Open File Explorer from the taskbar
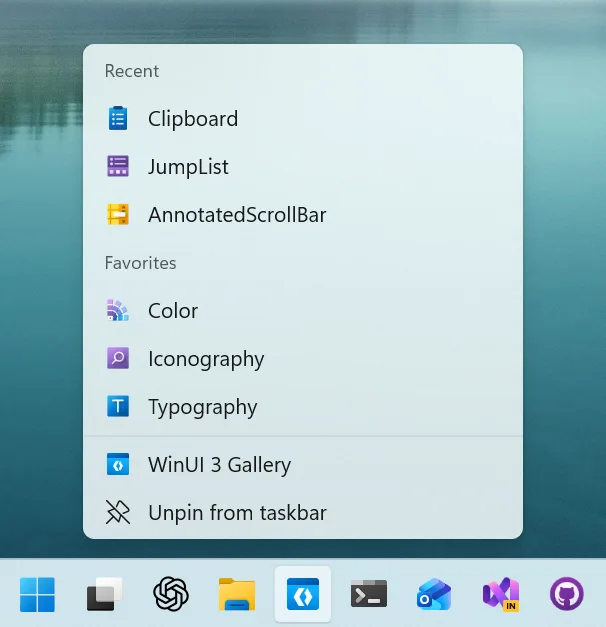The width and height of the screenshot is (606, 627). coord(237,594)
